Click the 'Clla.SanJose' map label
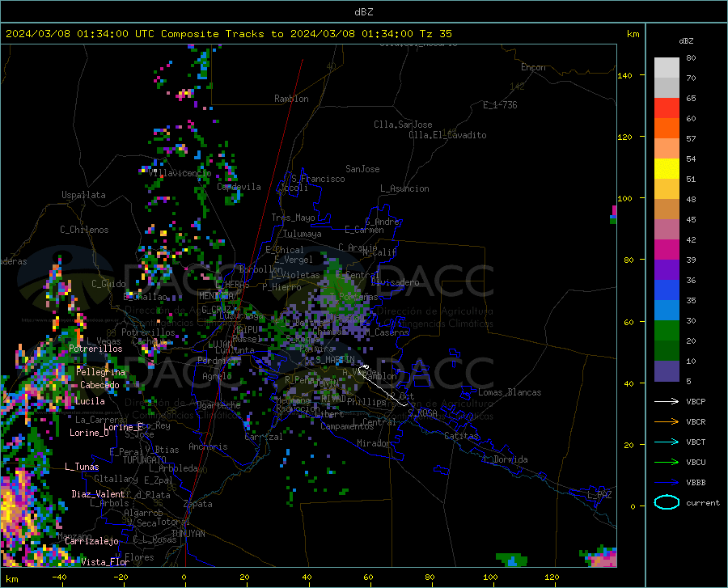Viewport: 728px width, 588px height. (403, 125)
